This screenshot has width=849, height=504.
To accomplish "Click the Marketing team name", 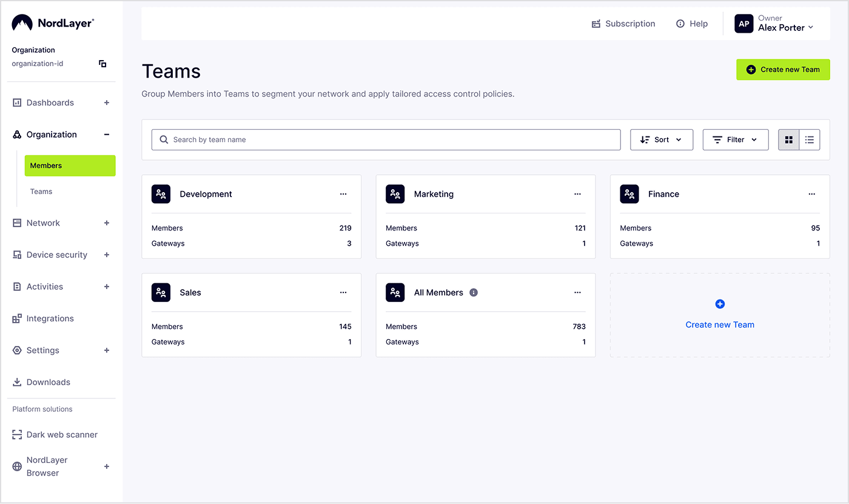I will [434, 194].
